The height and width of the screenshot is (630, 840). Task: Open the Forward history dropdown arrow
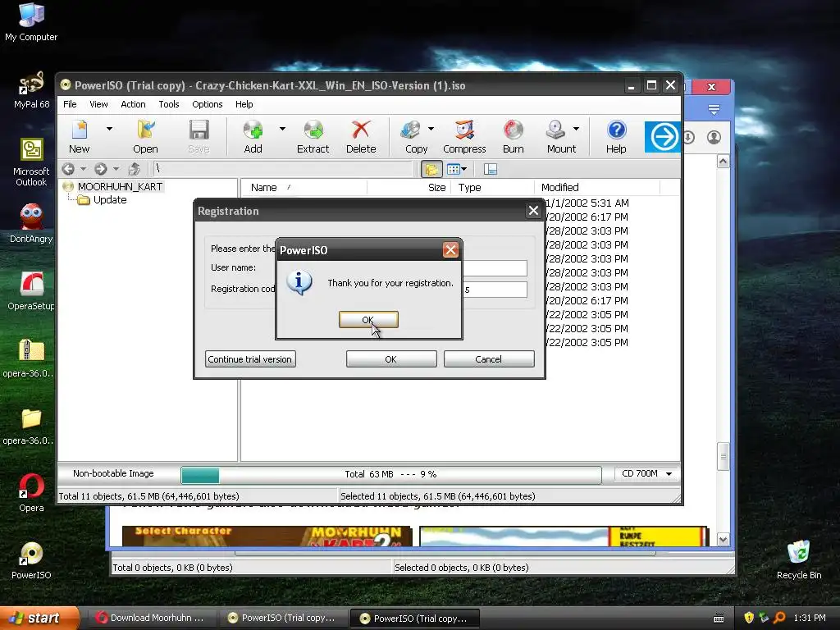(x=116, y=169)
